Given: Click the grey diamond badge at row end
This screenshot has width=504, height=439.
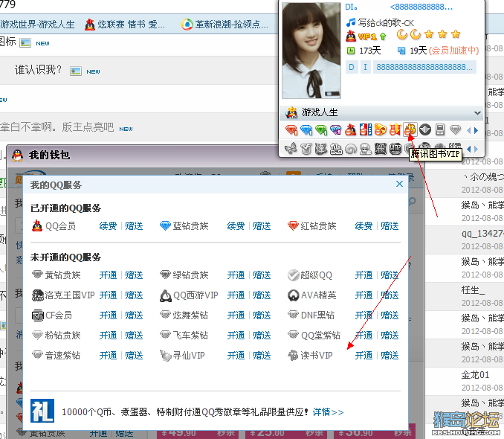Looking at the screenshot, I should [x=455, y=130].
